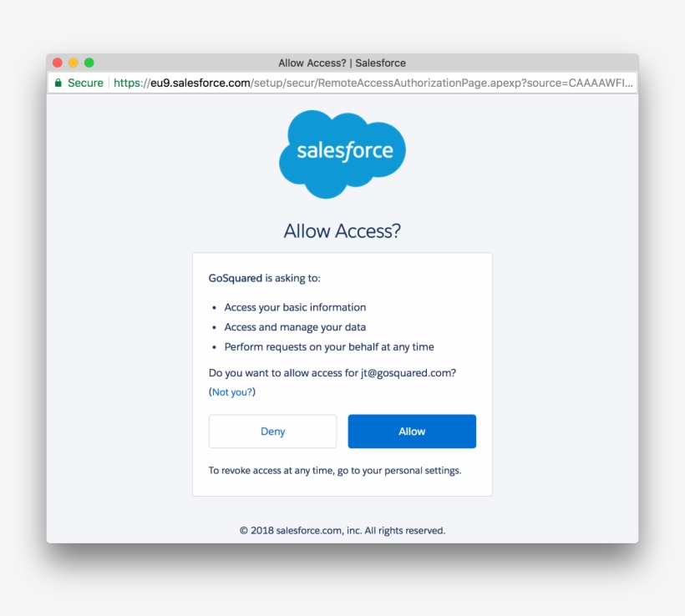Click the bullet for 'Access and manage your data'
The width and height of the screenshot is (685, 616).
click(x=215, y=327)
